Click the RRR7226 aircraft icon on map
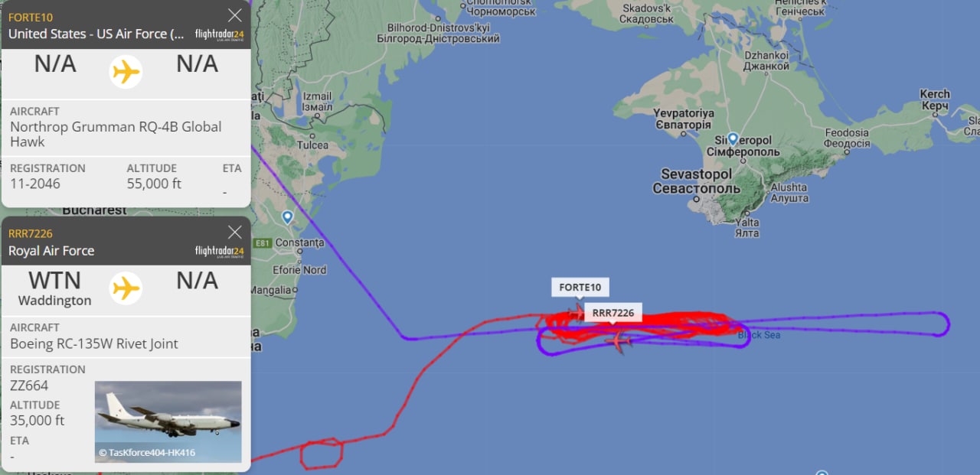This screenshot has width=980, height=475. 619,340
